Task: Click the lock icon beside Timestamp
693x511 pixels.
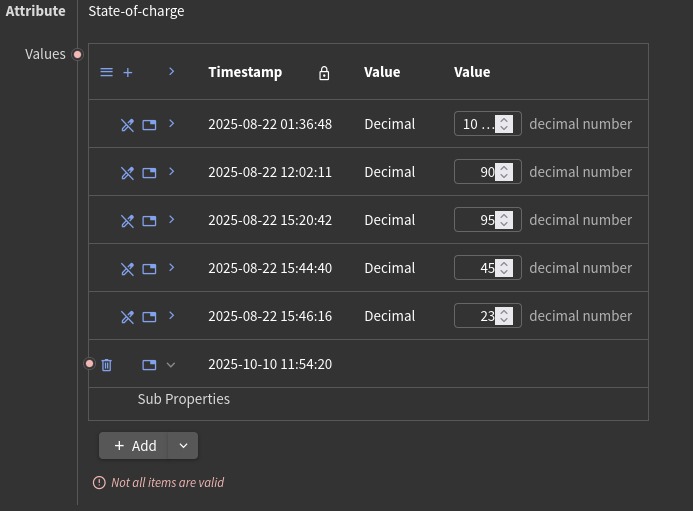Action: click(324, 73)
